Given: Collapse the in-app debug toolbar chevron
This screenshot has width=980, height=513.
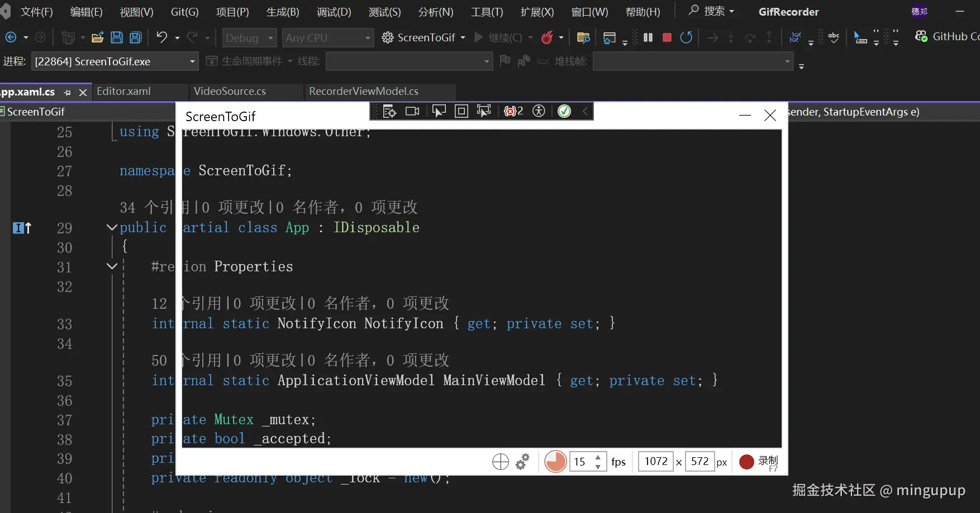Looking at the screenshot, I should coord(585,111).
